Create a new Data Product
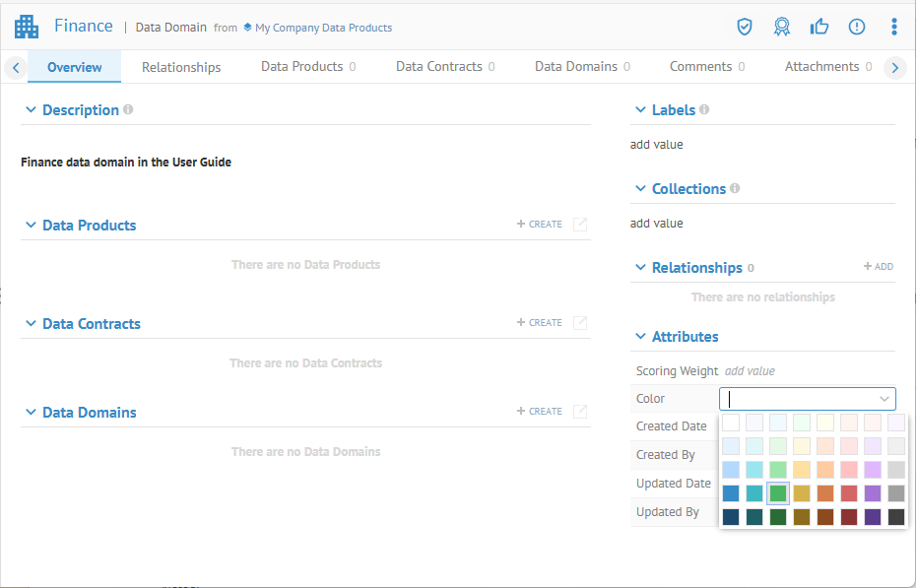Image resolution: width=916 pixels, height=588 pixels. tap(540, 225)
